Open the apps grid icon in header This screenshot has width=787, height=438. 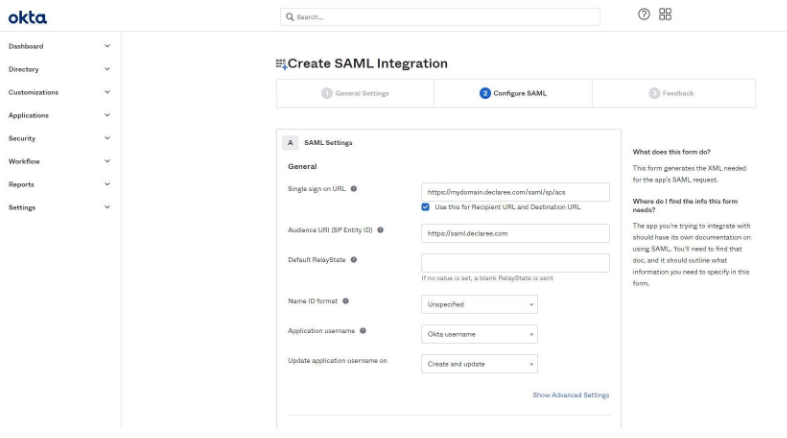tap(665, 15)
